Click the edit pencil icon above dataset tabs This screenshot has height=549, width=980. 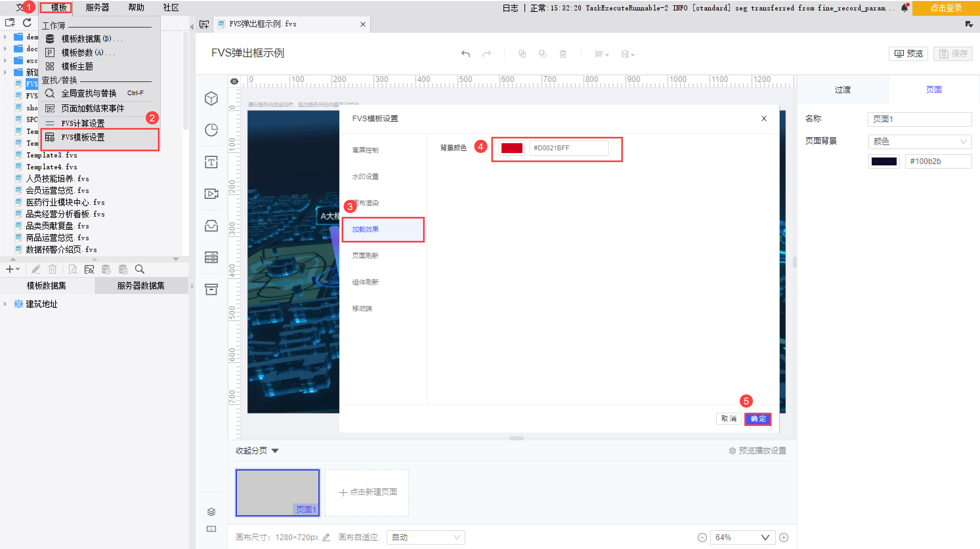click(x=36, y=269)
